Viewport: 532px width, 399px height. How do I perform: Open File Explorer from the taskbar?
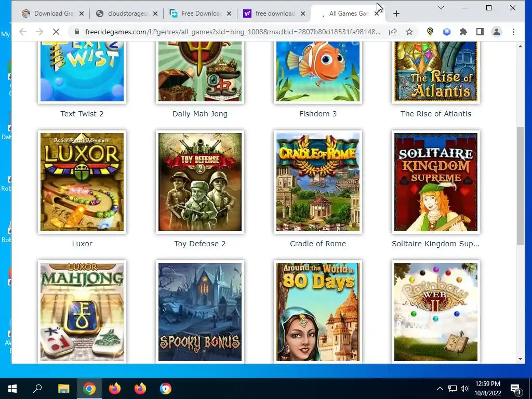pos(63,389)
